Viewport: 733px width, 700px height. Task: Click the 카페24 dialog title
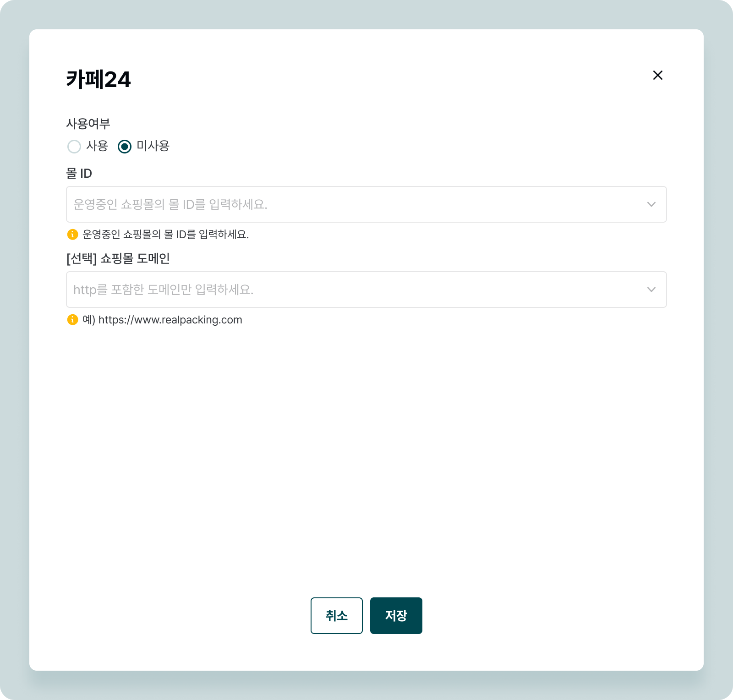click(x=98, y=79)
